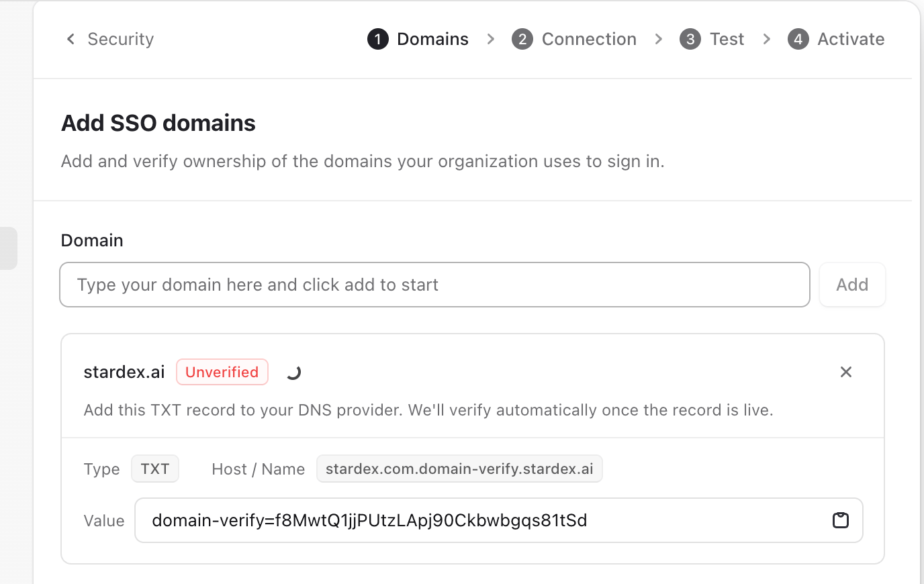This screenshot has width=924, height=584.
Task: Click the Unverified status badge
Action: coord(222,372)
